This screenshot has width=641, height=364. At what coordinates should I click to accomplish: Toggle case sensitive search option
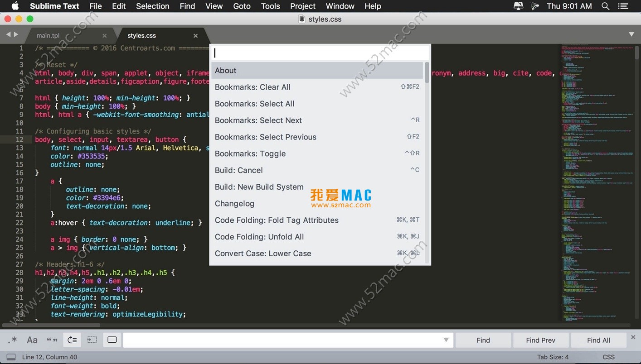(32, 340)
